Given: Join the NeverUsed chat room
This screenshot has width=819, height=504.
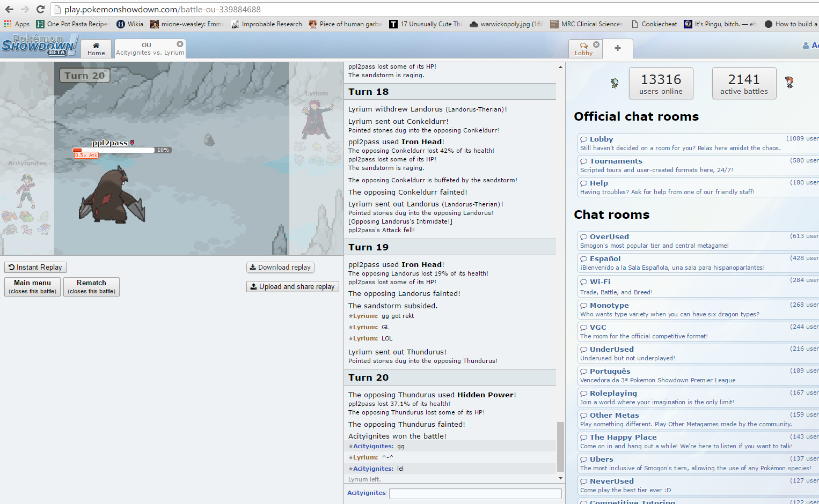Looking at the screenshot, I should click(x=698, y=485).
